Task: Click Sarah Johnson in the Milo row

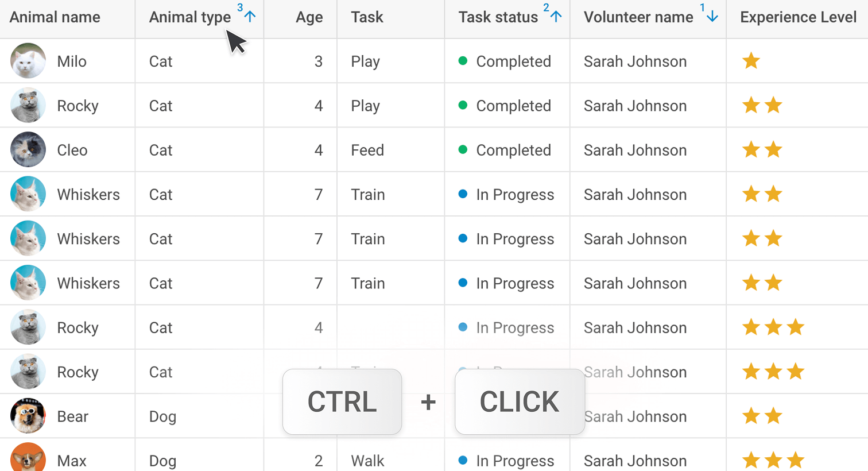Action: click(635, 61)
